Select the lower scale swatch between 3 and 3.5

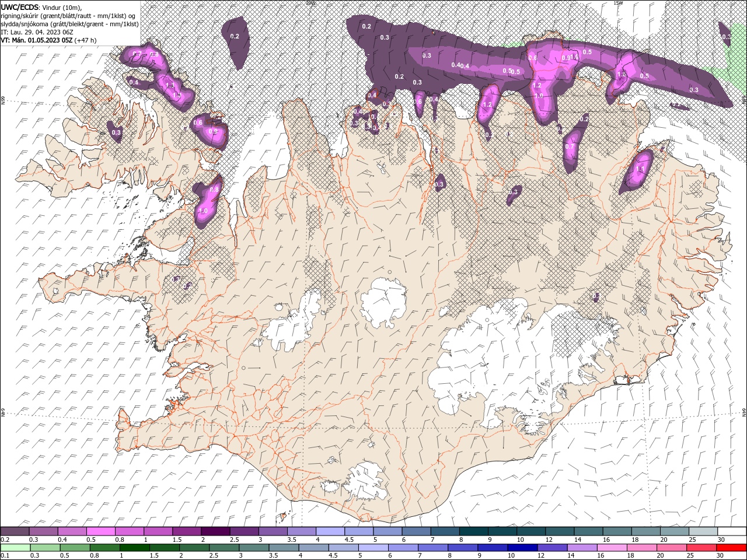pos(253,547)
